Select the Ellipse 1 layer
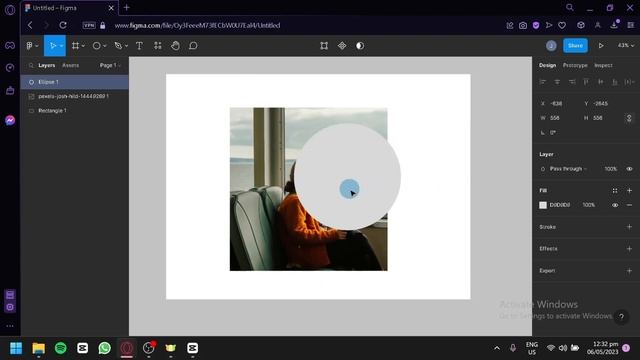640x360 pixels. click(x=75, y=82)
